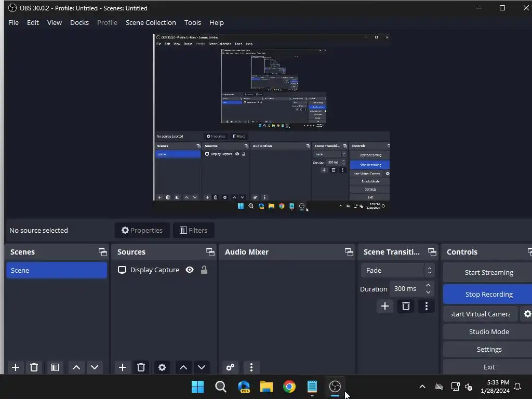This screenshot has width=532, height=399.
Task: Pop out the Scenes dock
Action: [x=102, y=252]
